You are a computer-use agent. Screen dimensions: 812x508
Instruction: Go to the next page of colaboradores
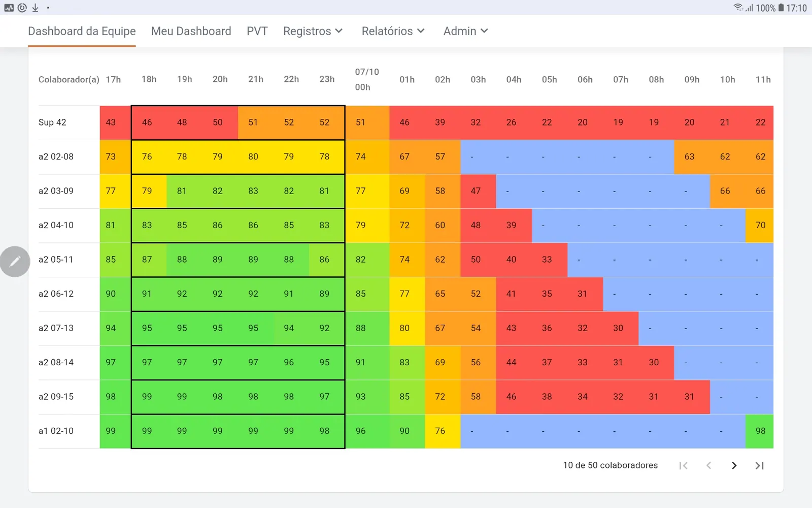point(734,465)
